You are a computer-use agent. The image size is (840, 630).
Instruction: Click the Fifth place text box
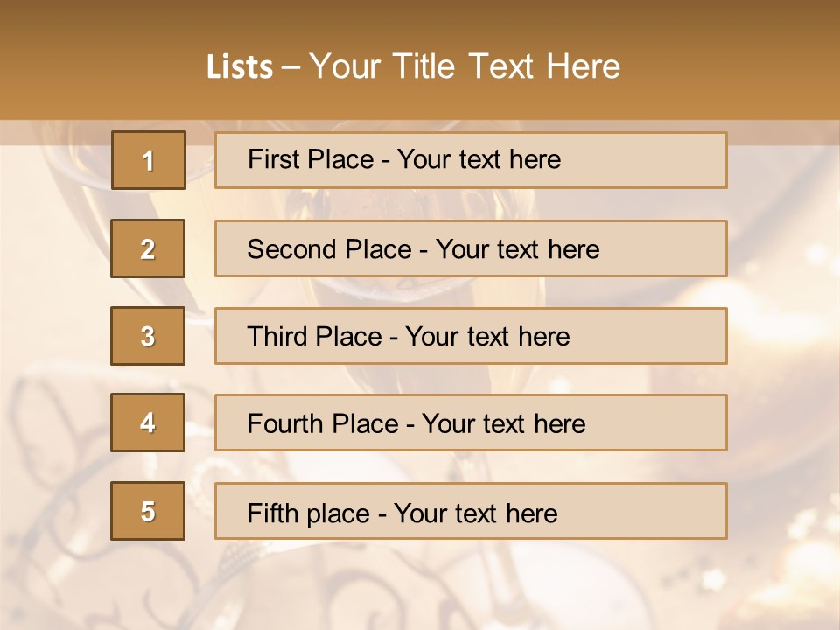[471, 511]
